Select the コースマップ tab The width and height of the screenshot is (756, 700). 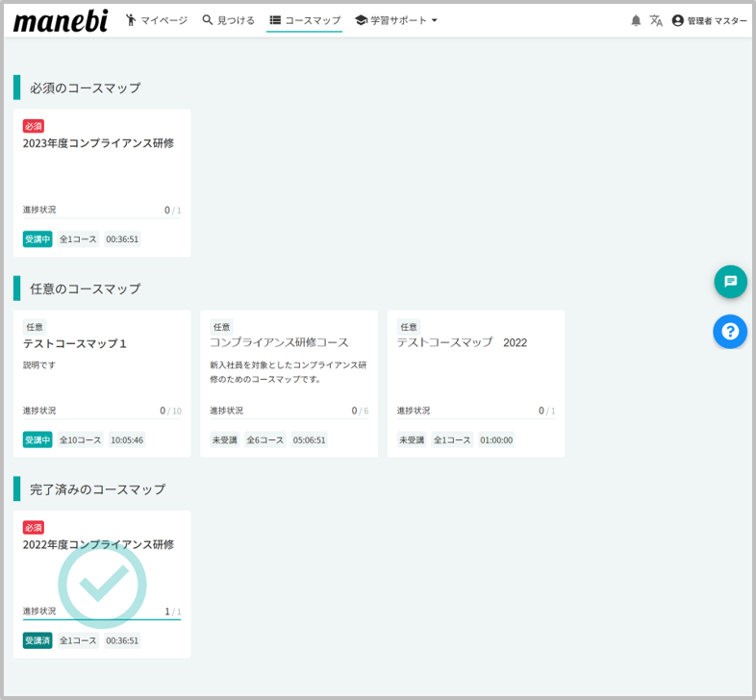(x=305, y=20)
